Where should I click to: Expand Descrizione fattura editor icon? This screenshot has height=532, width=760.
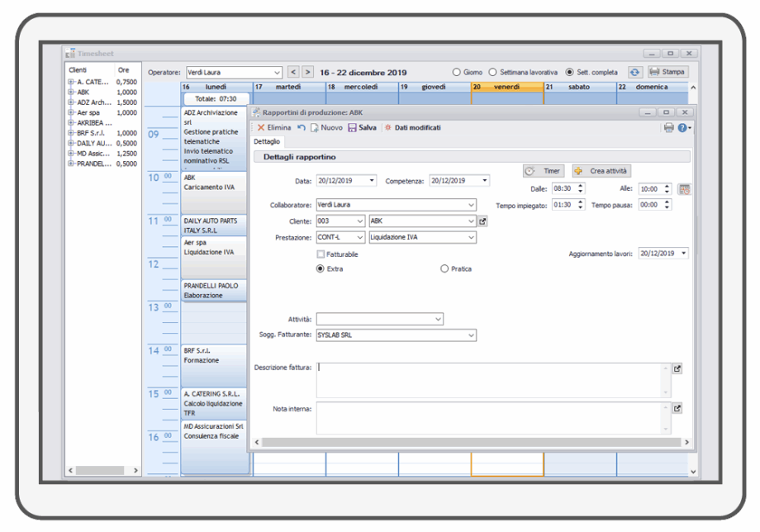(677, 368)
